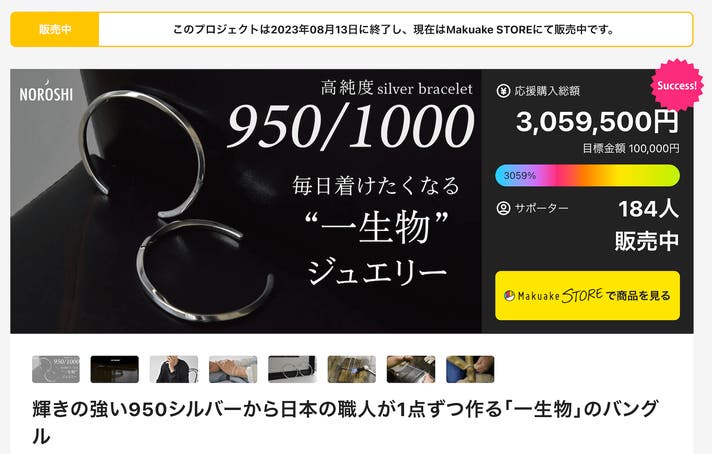Select thumbnail of craftsman filing the metal
The width and height of the screenshot is (712, 454).
click(411, 369)
